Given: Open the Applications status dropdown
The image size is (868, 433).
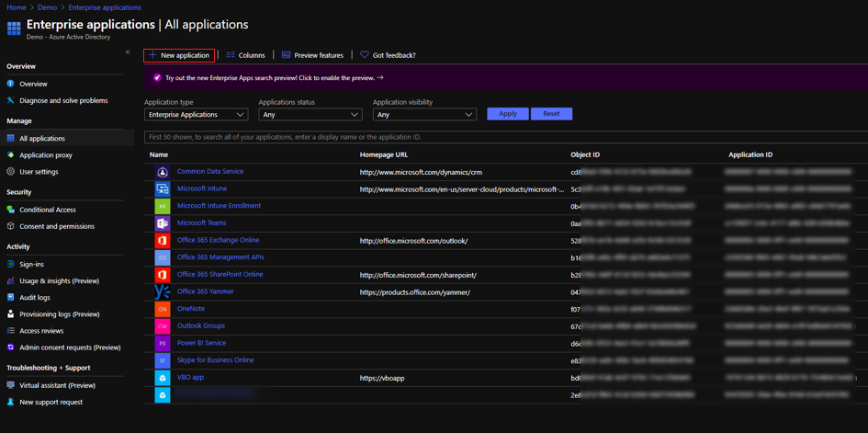Looking at the screenshot, I should pyautogui.click(x=310, y=115).
